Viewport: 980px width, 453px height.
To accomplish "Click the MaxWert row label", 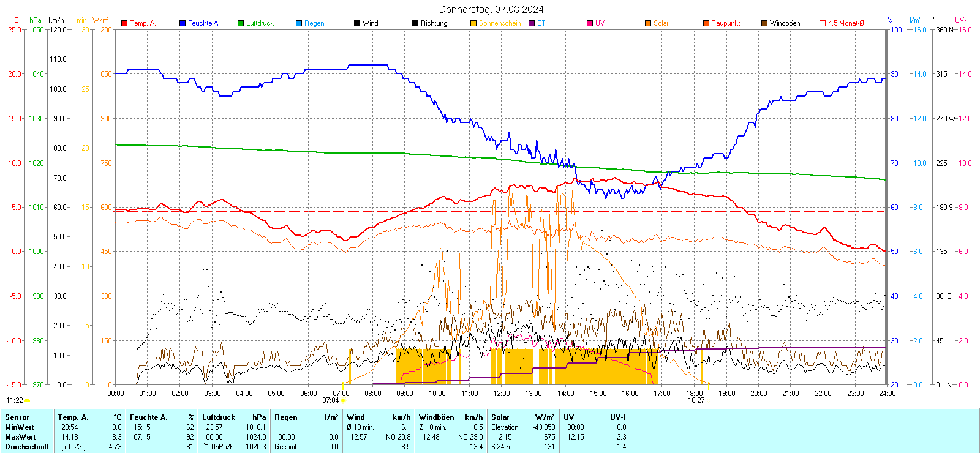I will (20, 437).
